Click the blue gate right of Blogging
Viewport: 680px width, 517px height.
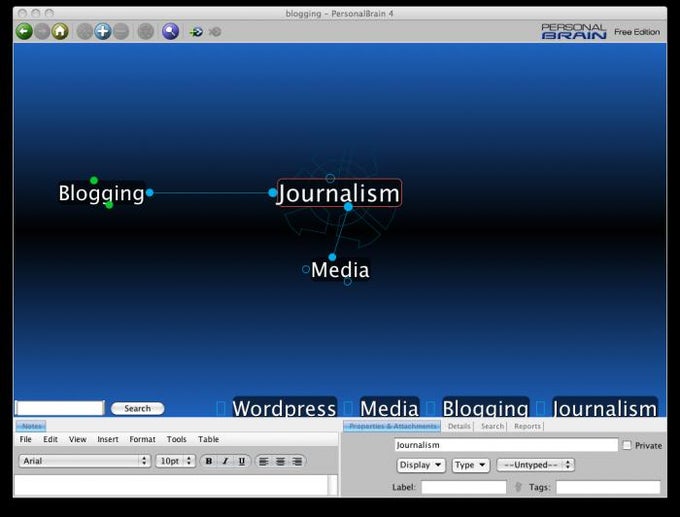pos(150,193)
